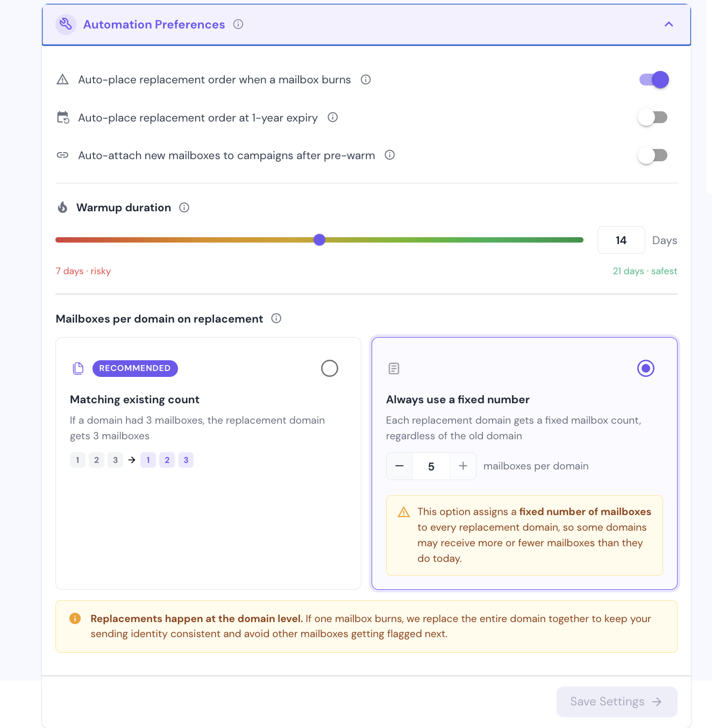Click the mailboxes per domain number field
Viewport: 712px width, 728px height.
click(431, 466)
